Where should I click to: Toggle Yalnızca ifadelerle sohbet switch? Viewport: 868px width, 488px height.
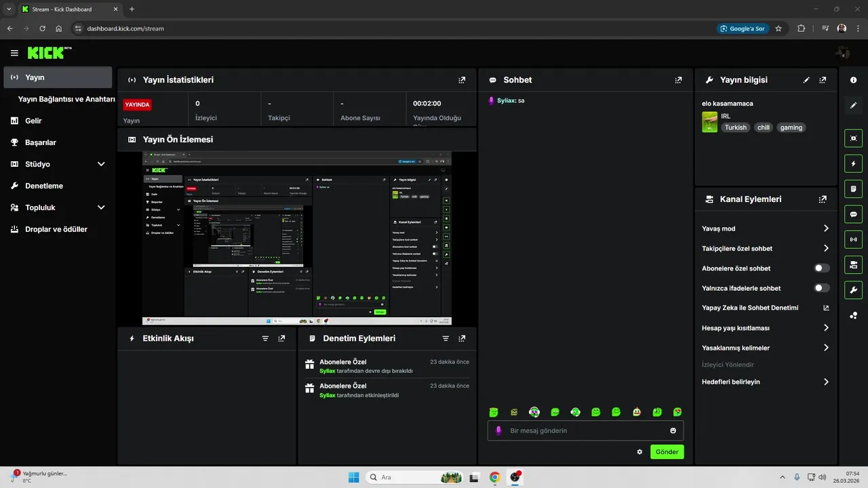coord(822,288)
